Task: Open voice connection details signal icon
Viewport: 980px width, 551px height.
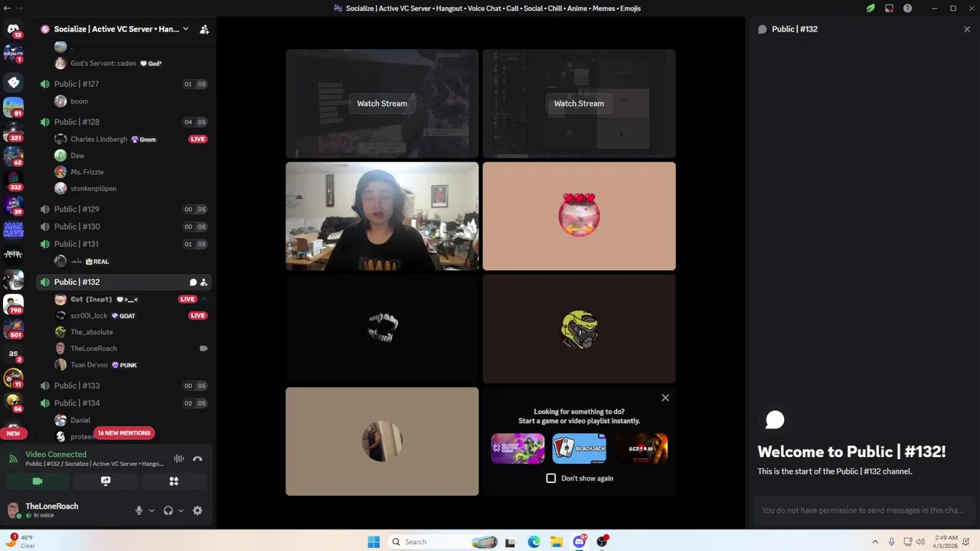Action: [13, 458]
